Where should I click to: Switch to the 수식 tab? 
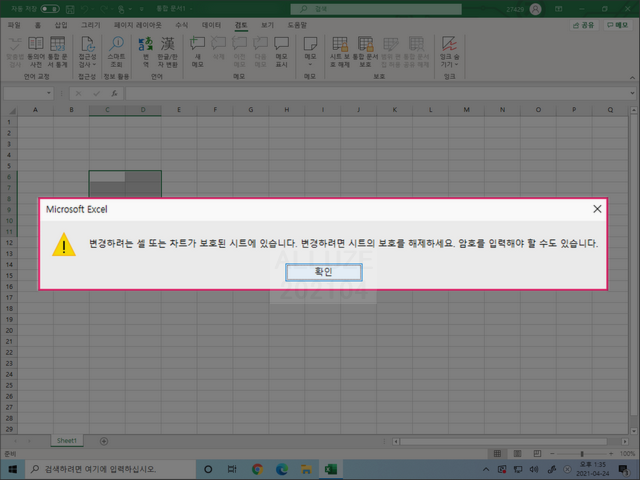coord(182,25)
